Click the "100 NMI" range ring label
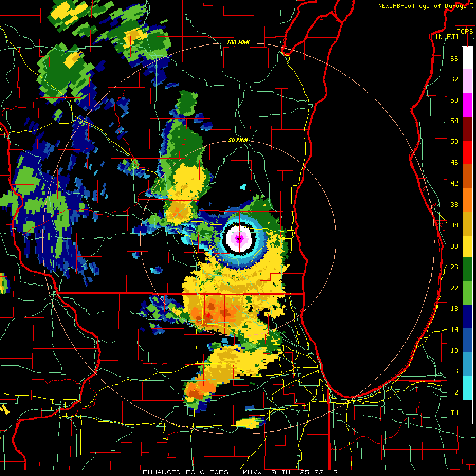 point(238,42)
